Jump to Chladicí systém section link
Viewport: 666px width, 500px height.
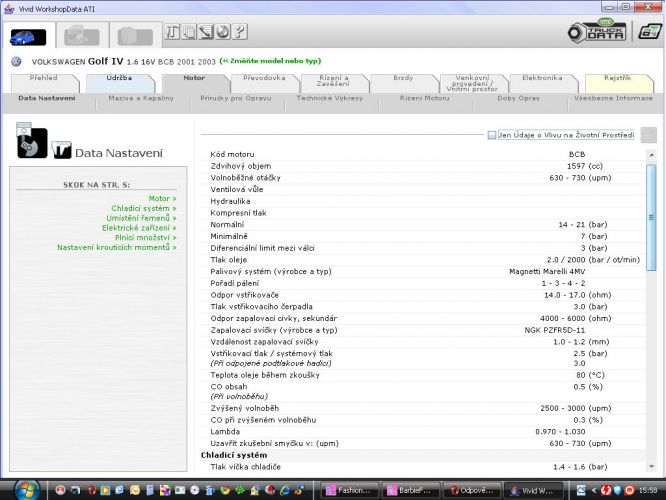(x=144, y=208)
